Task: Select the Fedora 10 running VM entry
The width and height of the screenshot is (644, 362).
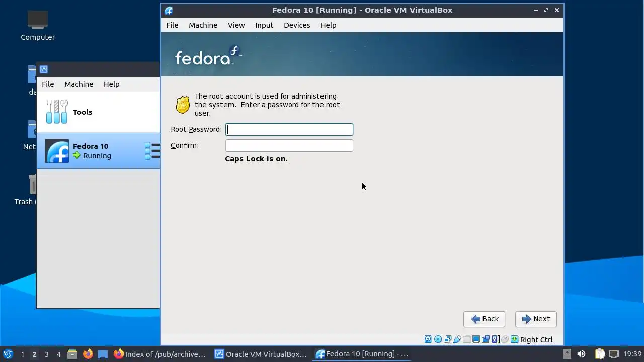Action: pos(99,151)
